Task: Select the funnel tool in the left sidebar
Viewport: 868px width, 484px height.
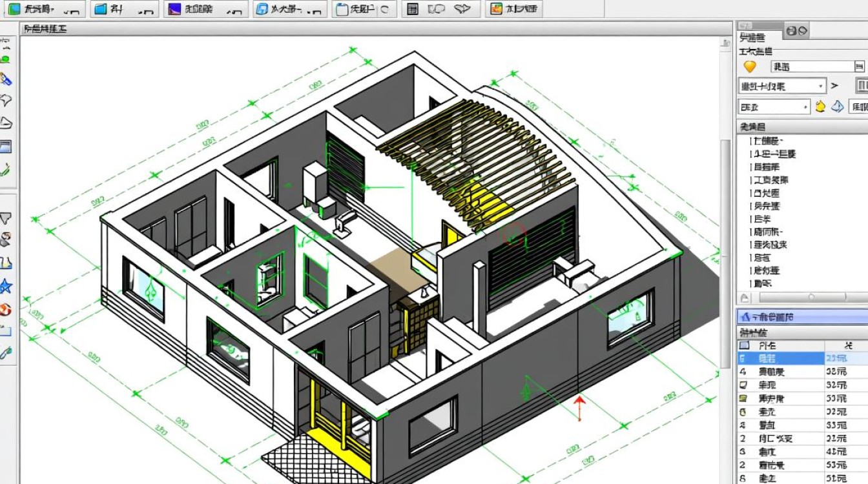Action: pyautogui.click(x=6, y=218)
